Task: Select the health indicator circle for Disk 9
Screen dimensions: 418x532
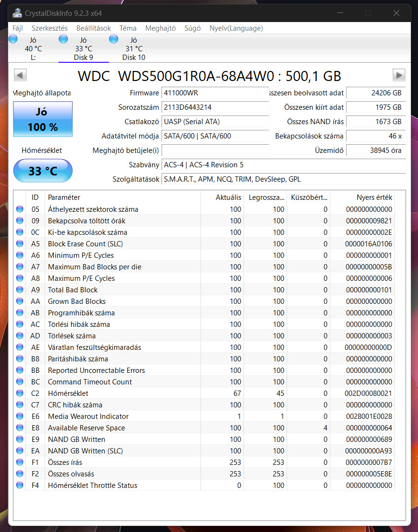Action: point(63,39)
